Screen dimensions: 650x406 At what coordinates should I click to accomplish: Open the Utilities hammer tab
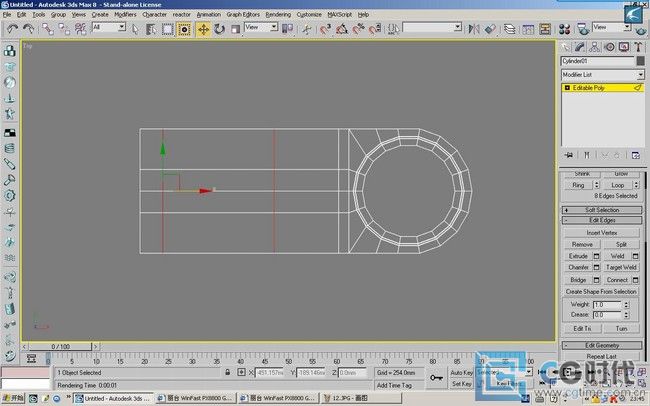[638, 47]
